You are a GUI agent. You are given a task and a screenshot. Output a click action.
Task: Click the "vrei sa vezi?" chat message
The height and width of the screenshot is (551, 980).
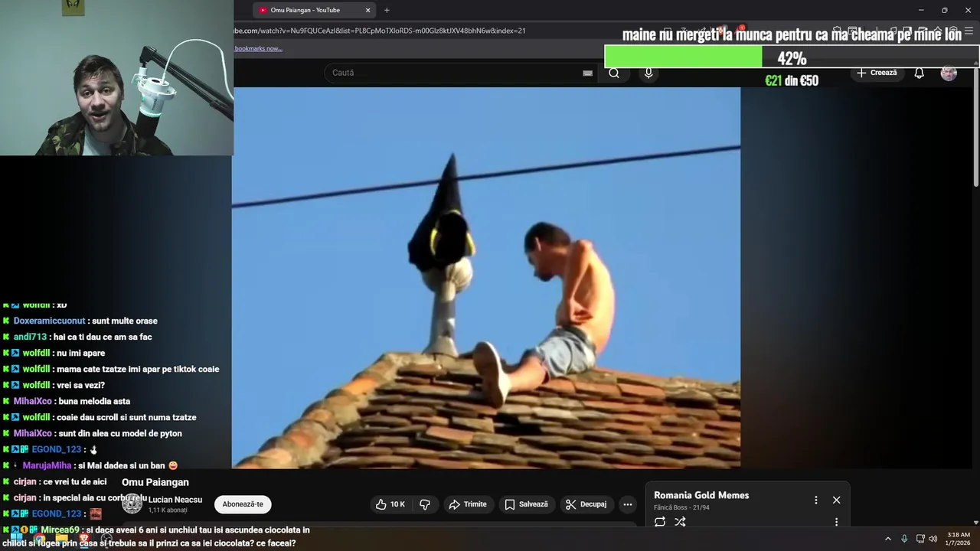click(80, 385)
